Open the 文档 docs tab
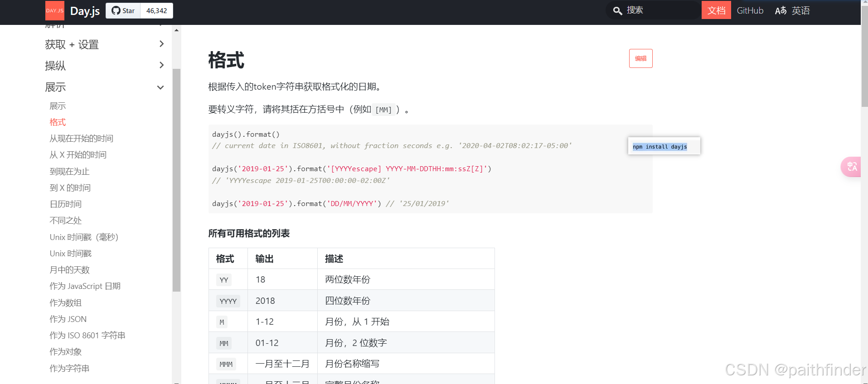This screenshot has width=868, height=384. pos(716,10)
